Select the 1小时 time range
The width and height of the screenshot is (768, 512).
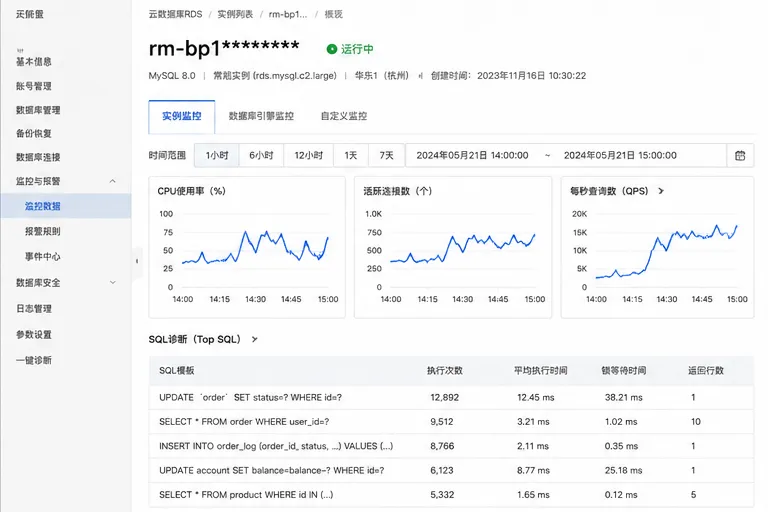[216, 155]
